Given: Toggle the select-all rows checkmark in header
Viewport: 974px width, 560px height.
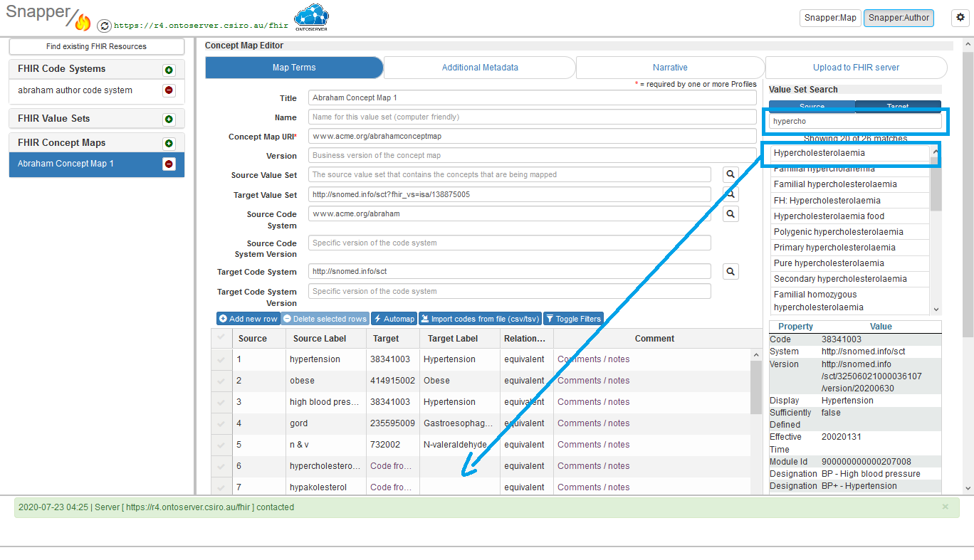Looking at the screenshot, I should click(221, 337).
